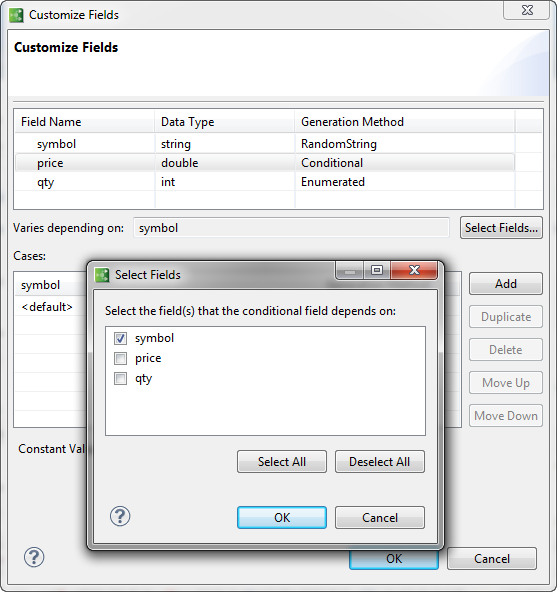Click the Generation Method column header
The height and width of the screenshot is (592, 557).
click(x=405, y=122)
